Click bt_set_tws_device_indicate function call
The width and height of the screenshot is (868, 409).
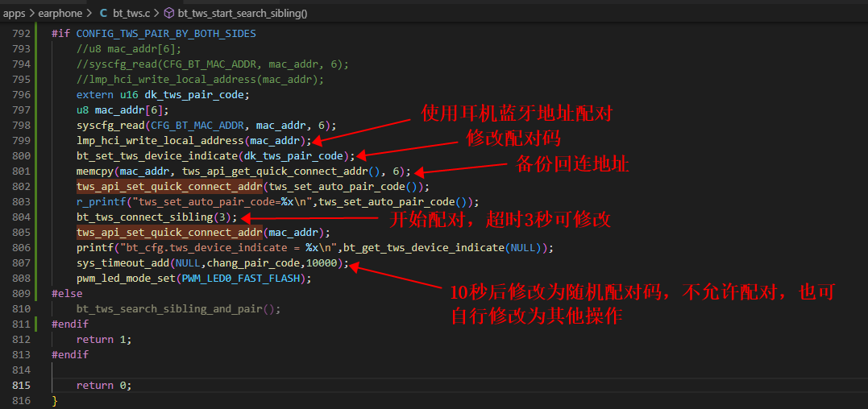point(158,156)
